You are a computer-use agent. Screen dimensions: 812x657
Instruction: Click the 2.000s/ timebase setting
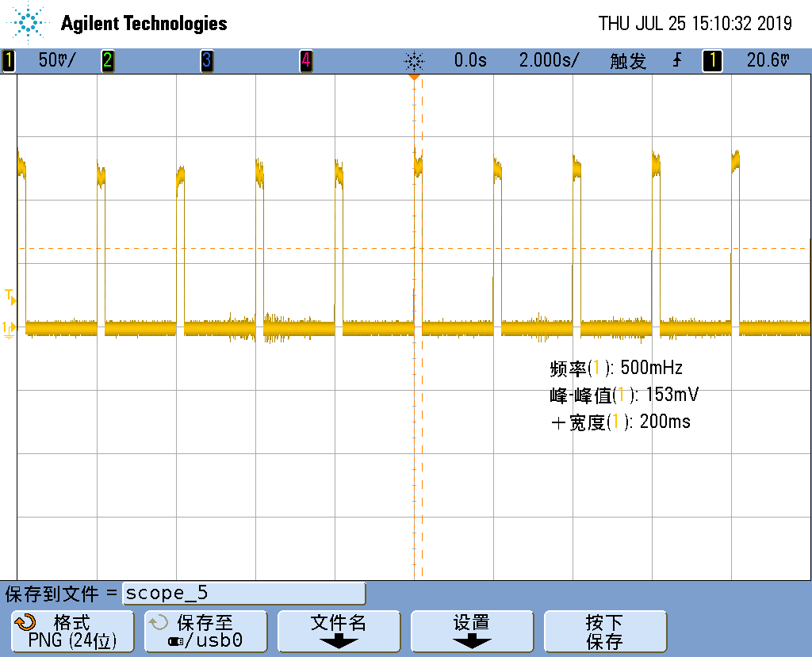coord(549,60)
